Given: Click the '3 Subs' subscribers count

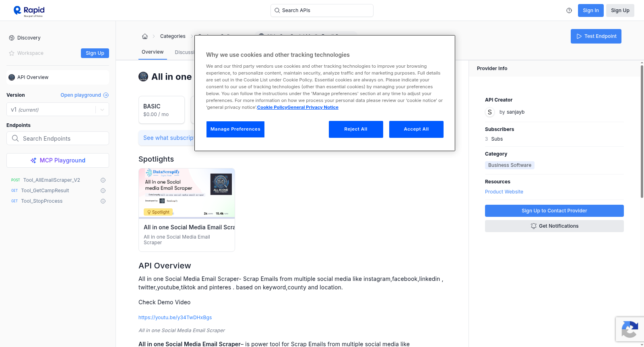Looking at the screenshot, I should (494, 139).
